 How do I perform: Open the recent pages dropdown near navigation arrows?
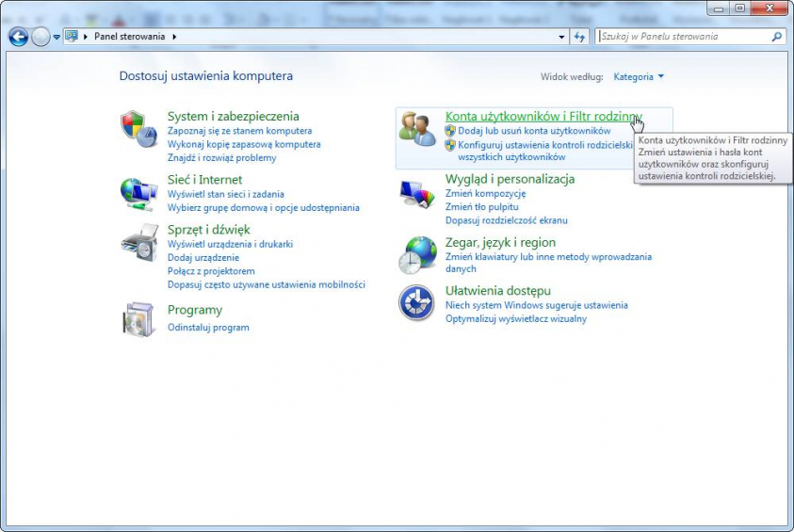[x=57, y=37]
